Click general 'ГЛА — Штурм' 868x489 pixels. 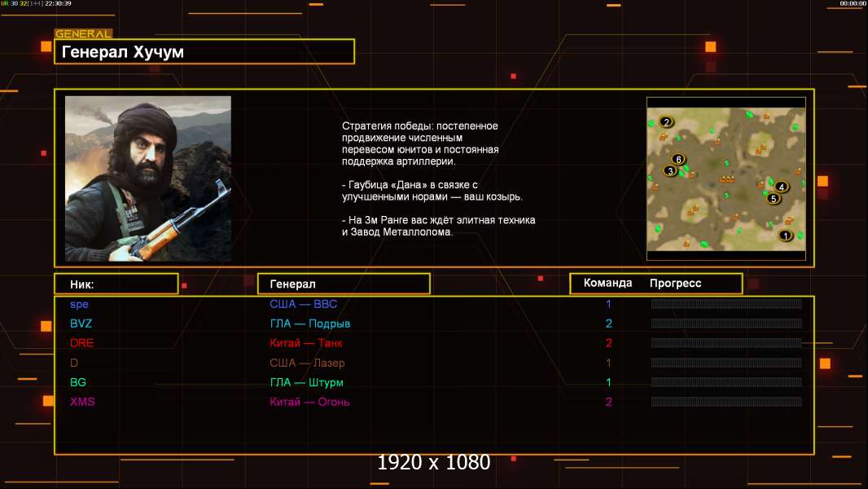pyautogui.click(x=307, y=382)
